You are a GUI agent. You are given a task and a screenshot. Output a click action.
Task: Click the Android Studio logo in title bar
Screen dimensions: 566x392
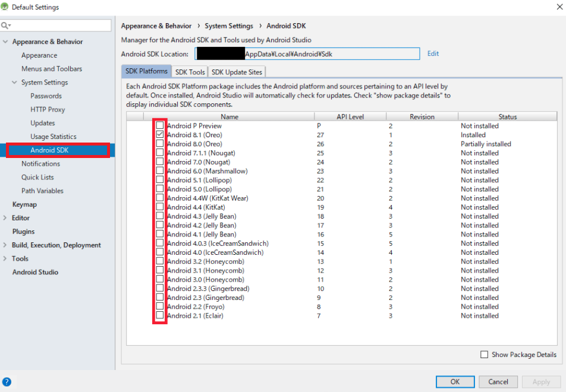(4, 7)
